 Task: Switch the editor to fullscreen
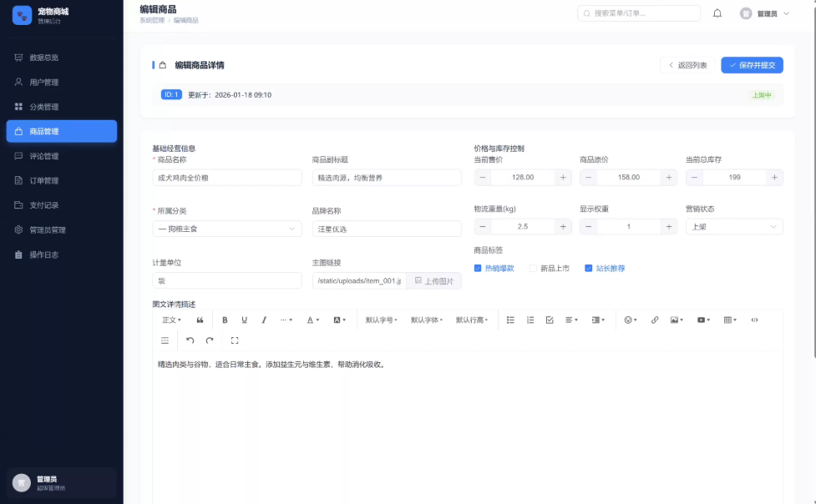coord(235,340)
